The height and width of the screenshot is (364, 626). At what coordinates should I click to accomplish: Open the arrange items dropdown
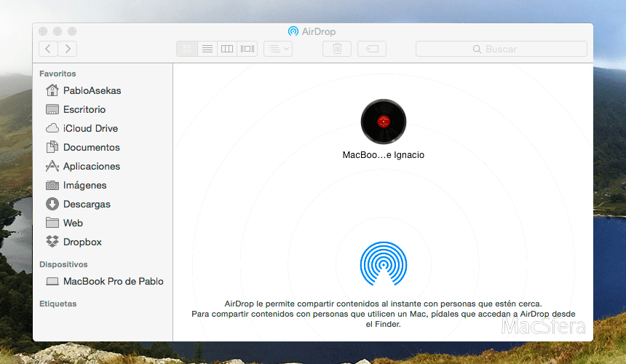tap(277, 49)
